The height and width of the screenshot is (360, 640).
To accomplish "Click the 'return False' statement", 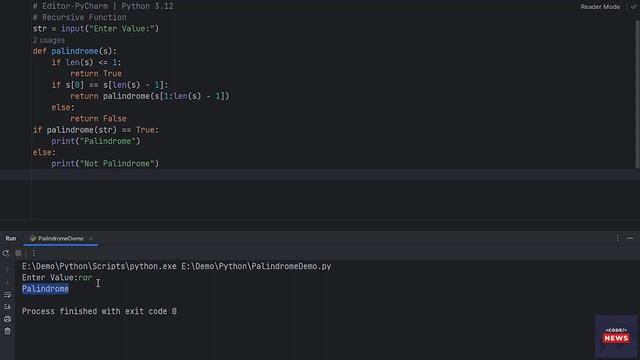I will (98, 119).
